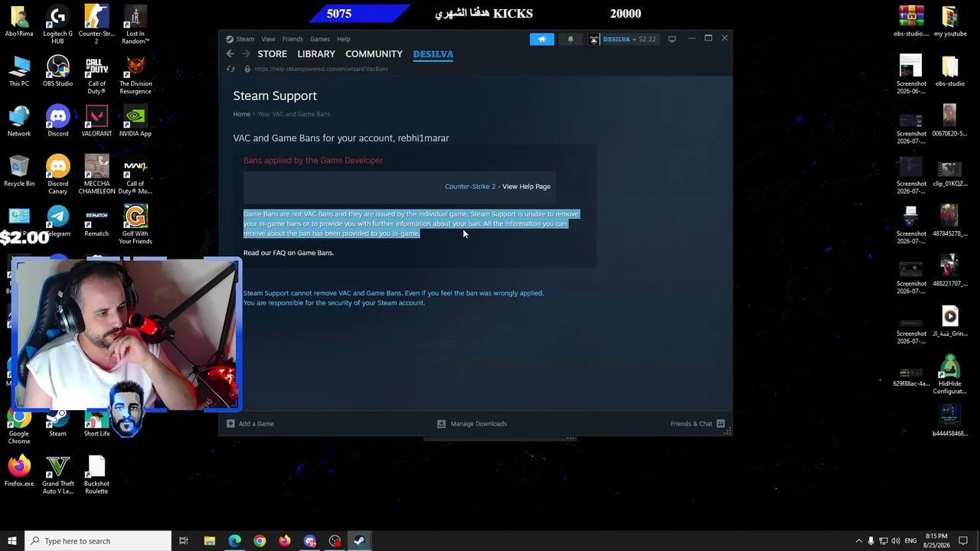Image resolution: width=980 pixels, height=551 pixels.
Task: Click the help.steampowered.com URL bar
Action: tap(322, 69)
